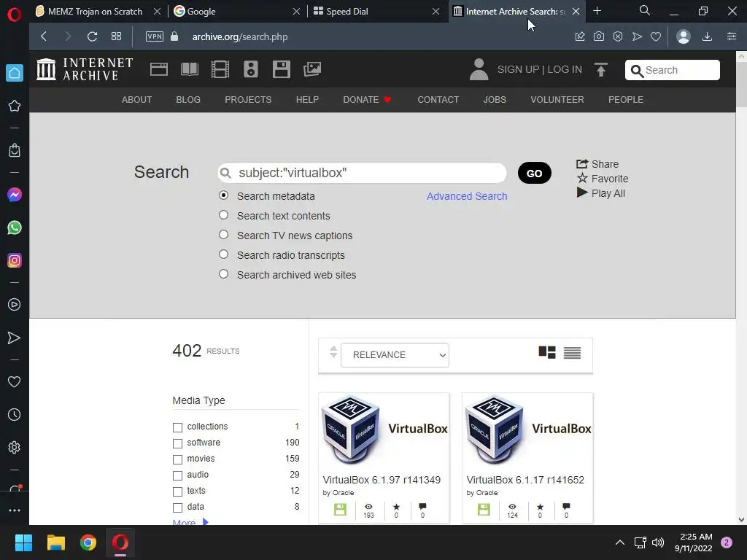Image resolution: width=747 pixels, height=560 pixels.
Task: Open Opera sidebar Player icon
Action: tap(15, 305)
